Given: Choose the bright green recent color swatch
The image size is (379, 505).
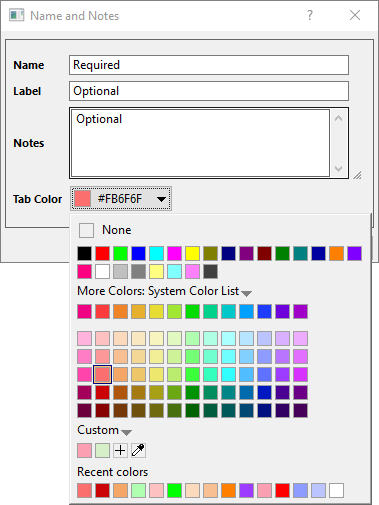Looking at the screenshot, I should 174,490.
